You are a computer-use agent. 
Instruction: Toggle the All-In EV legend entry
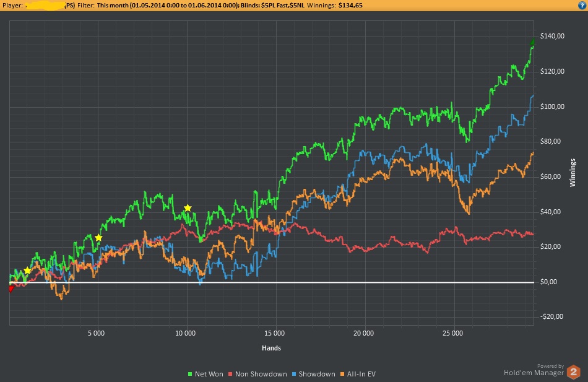point(362,374)
